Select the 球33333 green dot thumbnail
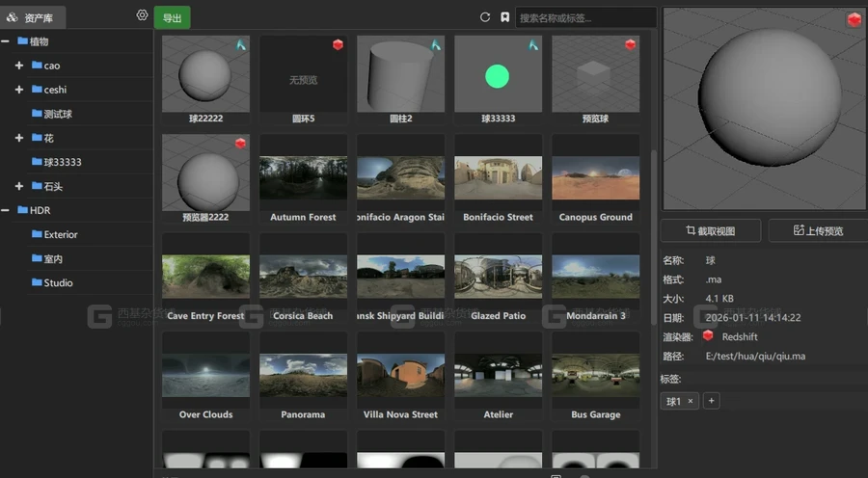The image size is (868, 478). point(499,73)
